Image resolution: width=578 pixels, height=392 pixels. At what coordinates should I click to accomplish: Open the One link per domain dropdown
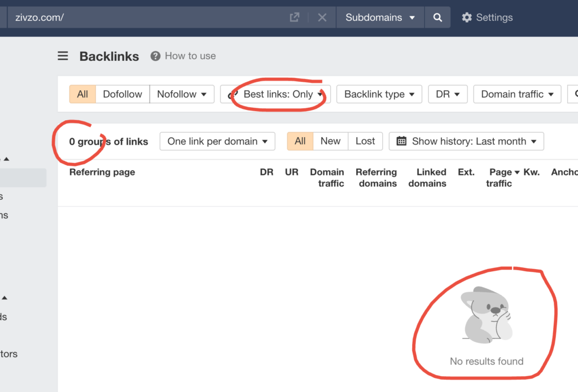tap(217, 142)
